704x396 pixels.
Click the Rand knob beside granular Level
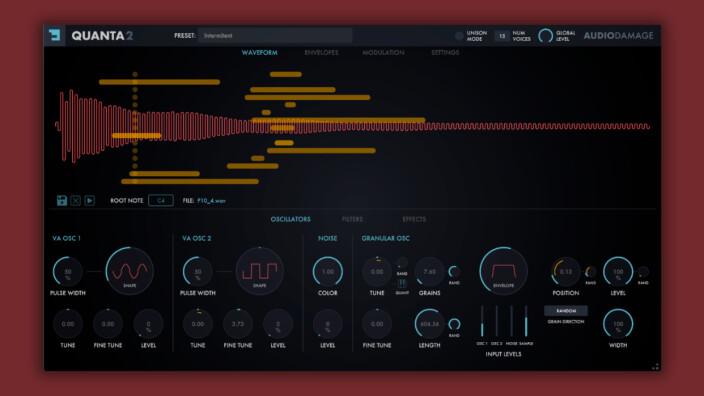point(643,272)
